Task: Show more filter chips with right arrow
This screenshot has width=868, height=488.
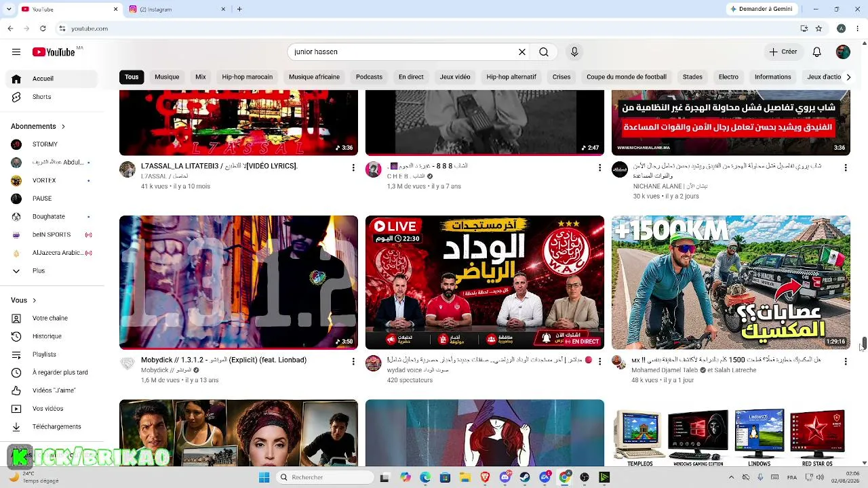Action: (x=848, y=77)
